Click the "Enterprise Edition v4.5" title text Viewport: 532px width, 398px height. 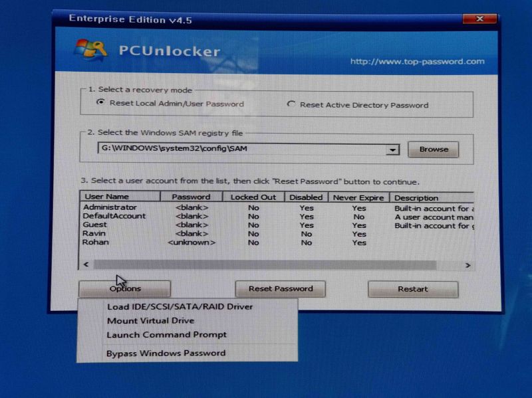click(130, 19)
